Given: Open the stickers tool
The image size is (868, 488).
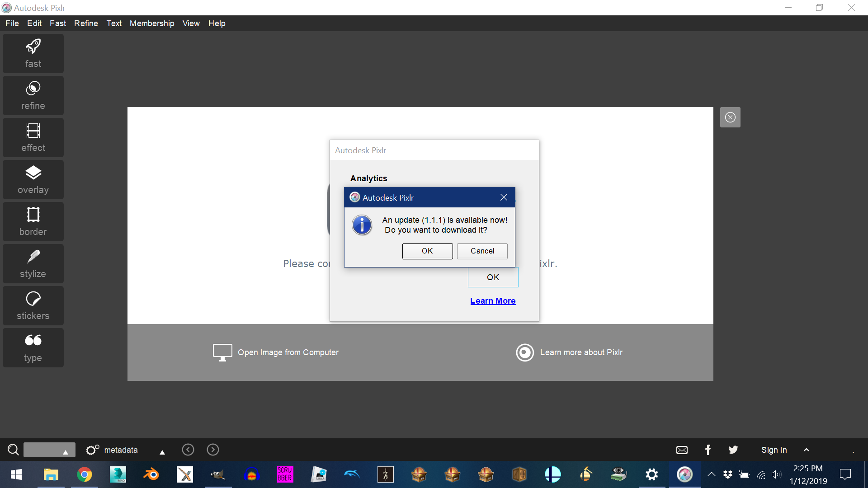Looking at the screenshot, I should tap(33, 305).
